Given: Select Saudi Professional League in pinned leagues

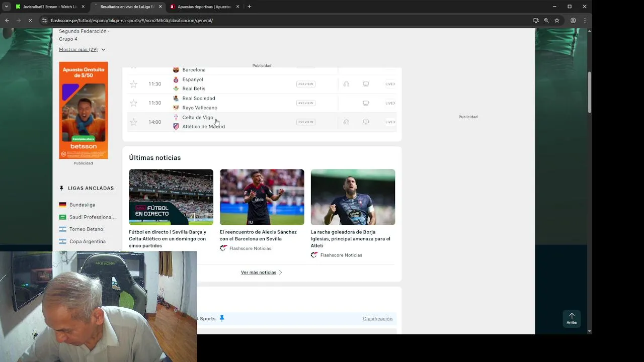Looking at the screenshot, I should [92, 217].
